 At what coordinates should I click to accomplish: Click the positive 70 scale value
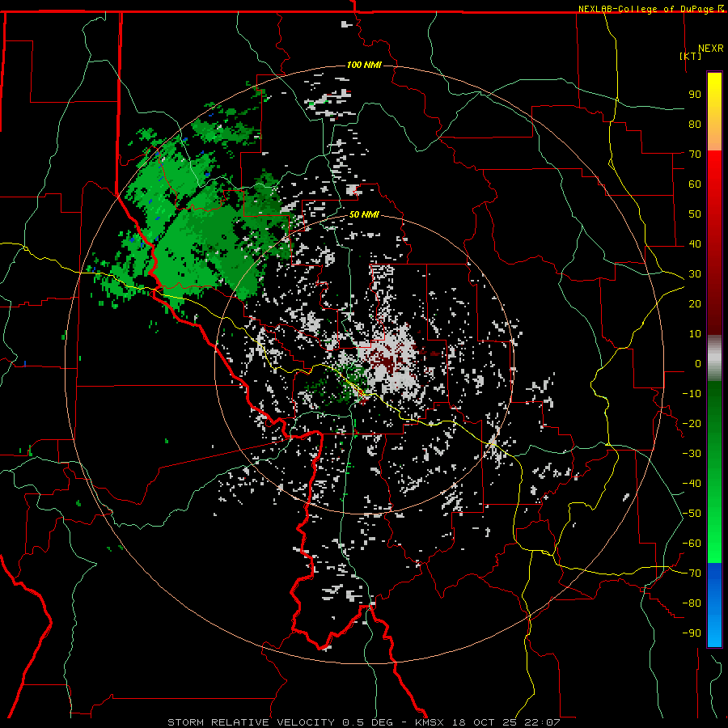click(x=695, y=154)
